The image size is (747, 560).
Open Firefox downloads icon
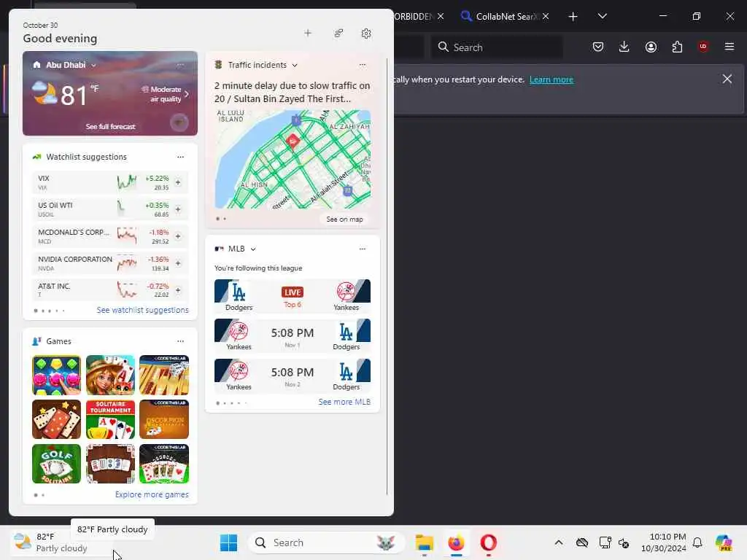click(x=624, y=47)
